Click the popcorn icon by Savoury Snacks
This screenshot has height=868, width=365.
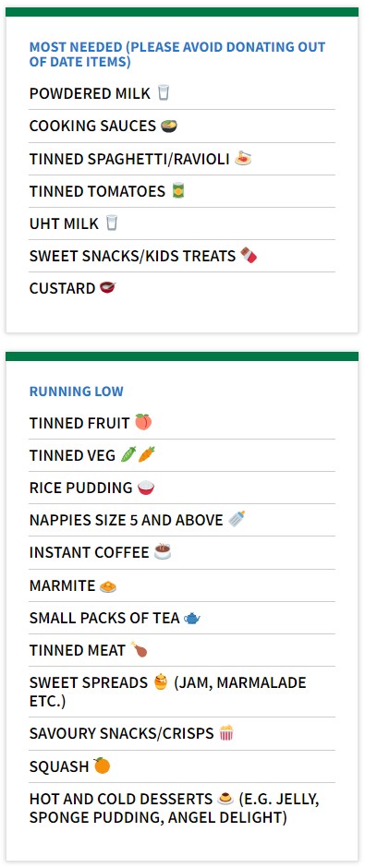point(226,733)
